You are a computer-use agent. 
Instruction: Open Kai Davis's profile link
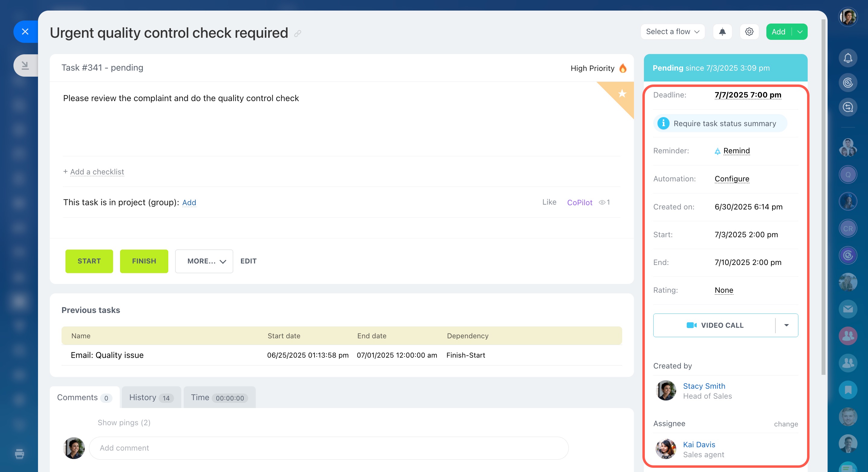[699, 444]
